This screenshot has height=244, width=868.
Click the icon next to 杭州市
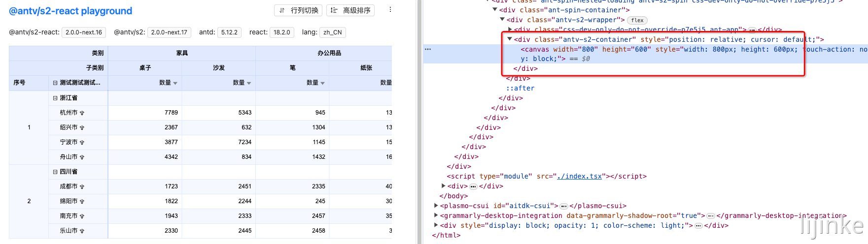click(82, 113)
